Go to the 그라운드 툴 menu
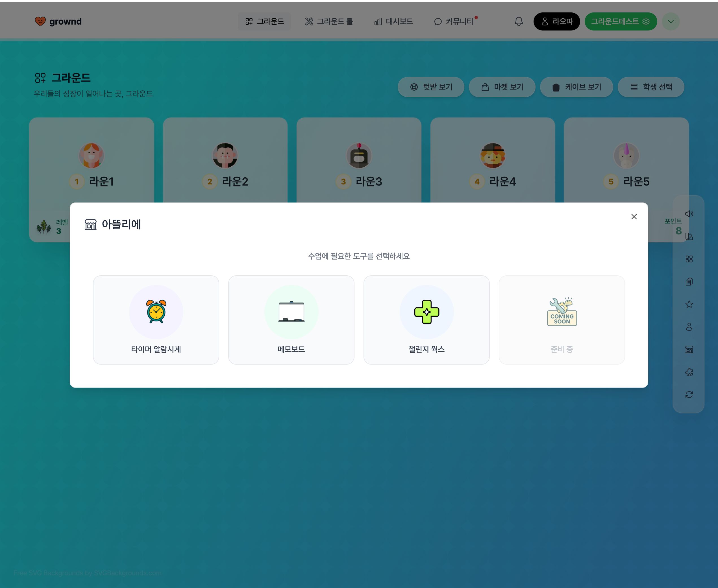The image size is (718, 588). (329, 21)
